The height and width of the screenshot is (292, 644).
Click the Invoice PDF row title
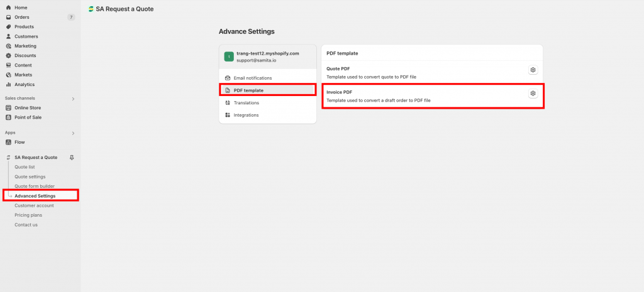point(339,92)
